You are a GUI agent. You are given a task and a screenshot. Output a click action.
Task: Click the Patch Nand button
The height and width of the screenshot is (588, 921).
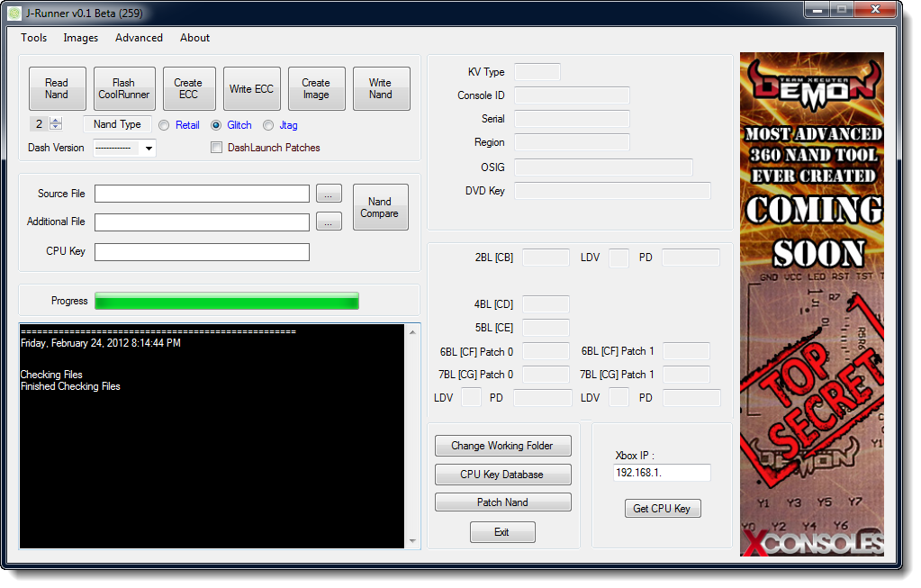[x=502, y=502]
